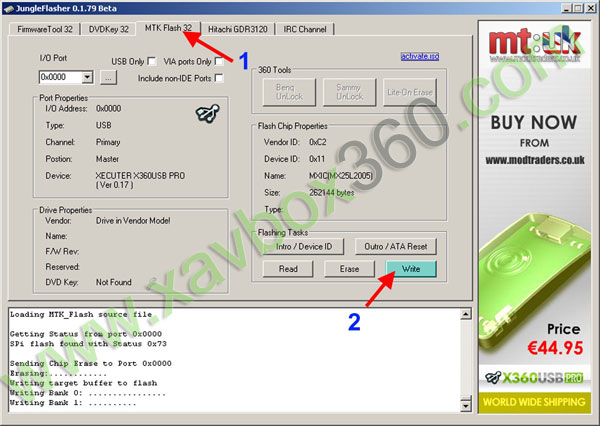Go to the IRC Channel tab
Image resolution: width=600 pixels, height=426 pixels.
(x=305, y=29)
